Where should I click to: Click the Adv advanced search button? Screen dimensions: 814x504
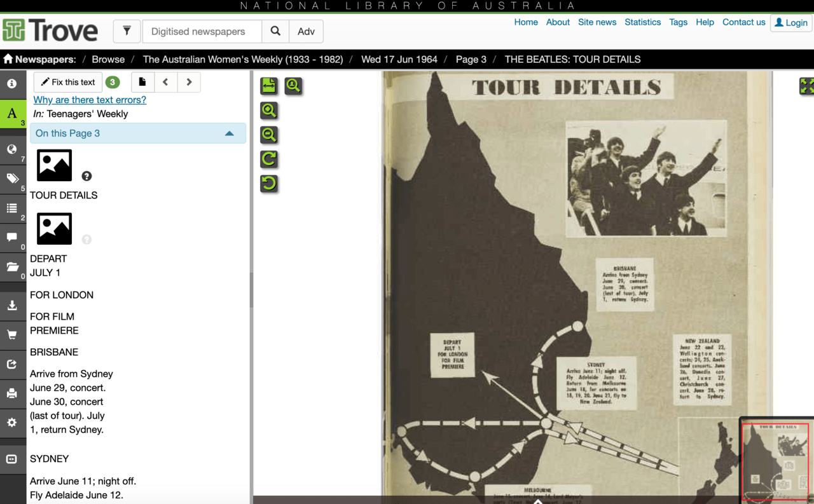point(306,31)
